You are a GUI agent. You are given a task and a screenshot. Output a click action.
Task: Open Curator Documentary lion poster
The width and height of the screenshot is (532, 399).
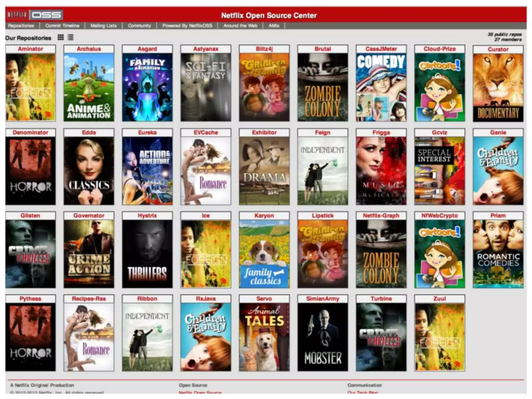pyautogui.click(x=498, y=88)
